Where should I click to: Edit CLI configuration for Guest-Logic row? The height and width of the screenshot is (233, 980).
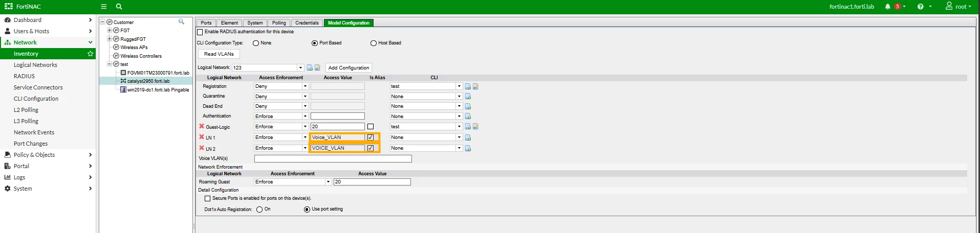coord(475,126)
